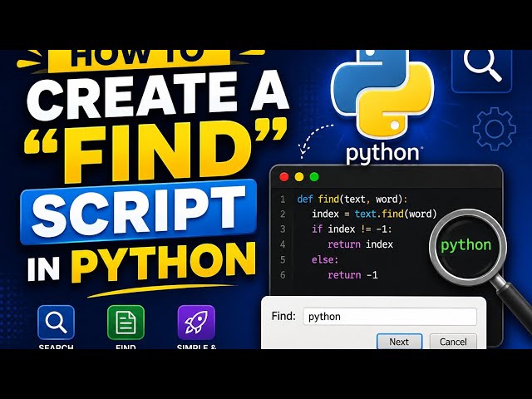Click the yellow minimize dot of code window
Viewport: 532px width, 399px height.
tap(299, 177)
